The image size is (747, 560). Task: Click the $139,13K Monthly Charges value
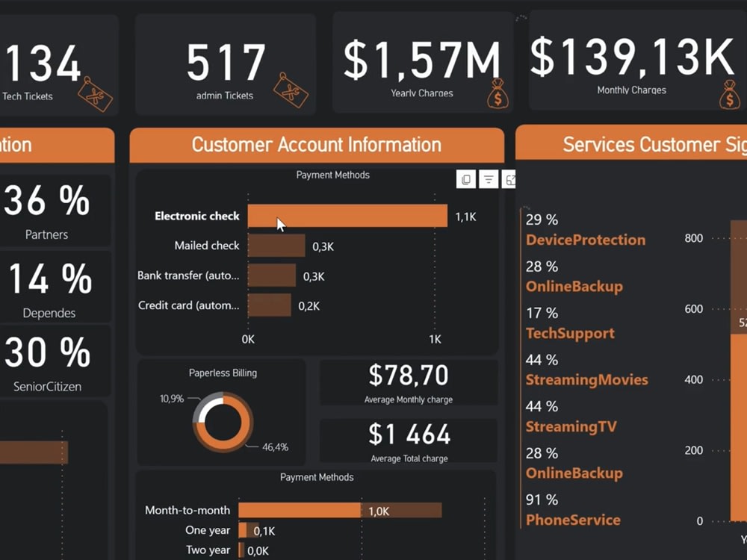(x=632, y=57)
